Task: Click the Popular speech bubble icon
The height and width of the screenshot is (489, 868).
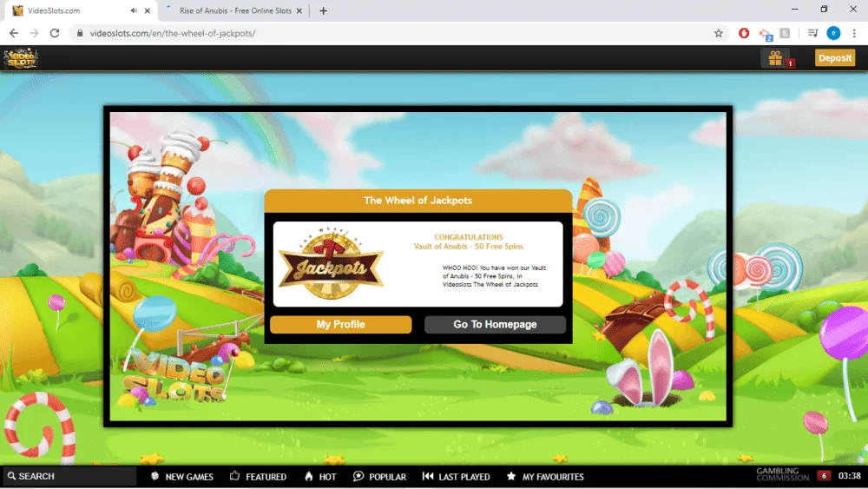Action: 358,476
